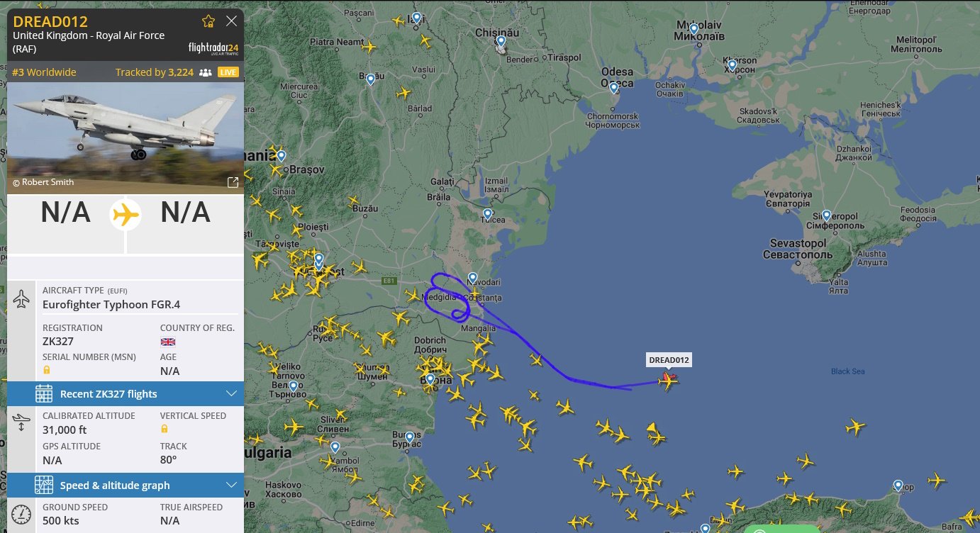Click the LIVE badge
Viewport: 980px width, 533px height.
[x=228, y=72]
